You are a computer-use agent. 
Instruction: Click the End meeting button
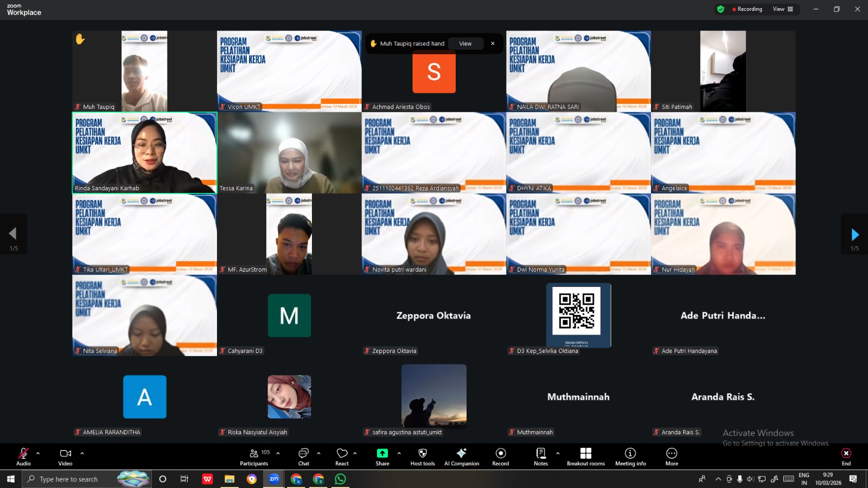(846, 453)
